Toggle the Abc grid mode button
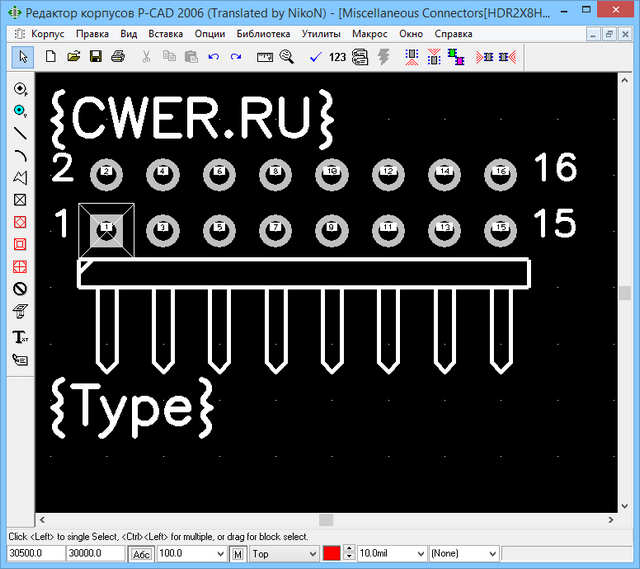The width and height of the screenshot is (640, 569). [141, 553]
